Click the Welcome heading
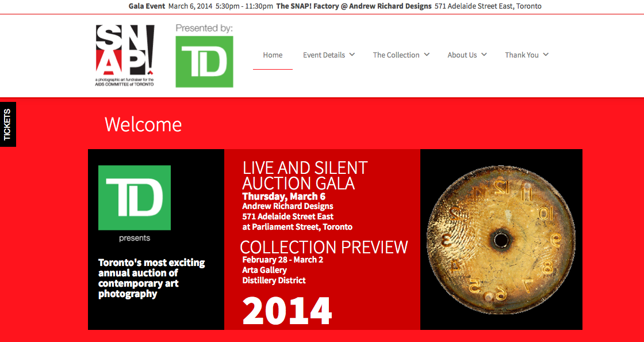The image size is (644, 342). pos(143,124)
